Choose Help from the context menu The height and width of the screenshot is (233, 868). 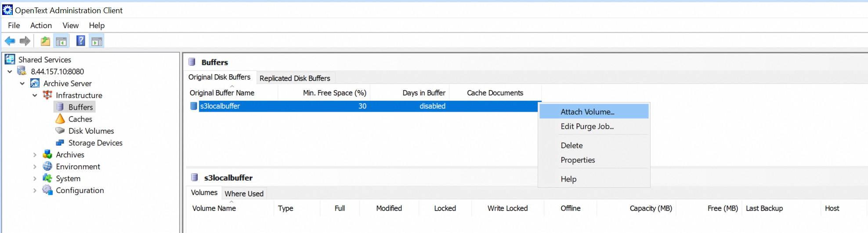pyautogui.click(x=593, y=179)
